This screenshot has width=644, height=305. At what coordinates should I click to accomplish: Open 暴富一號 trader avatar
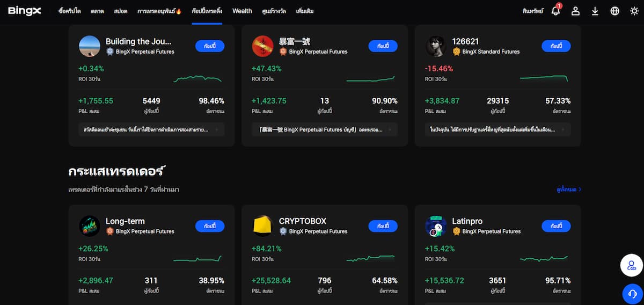pyautogui.click(x=263, y=46)
